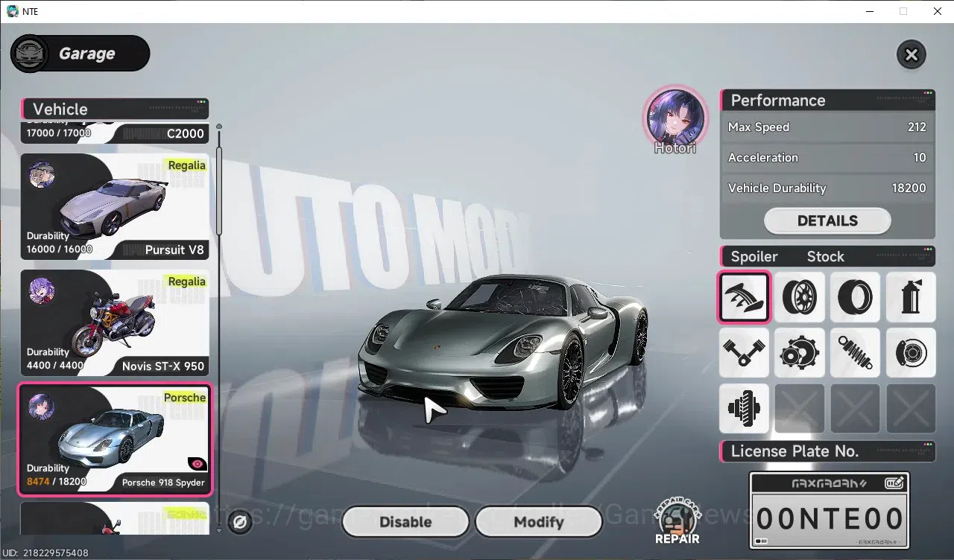
Task: Click the Novis ST-X 950 name label
Action: tap(163, 366)
